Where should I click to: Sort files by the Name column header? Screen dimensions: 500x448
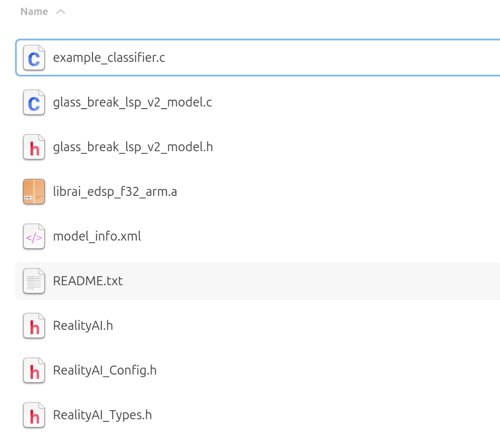pos(34,12)
